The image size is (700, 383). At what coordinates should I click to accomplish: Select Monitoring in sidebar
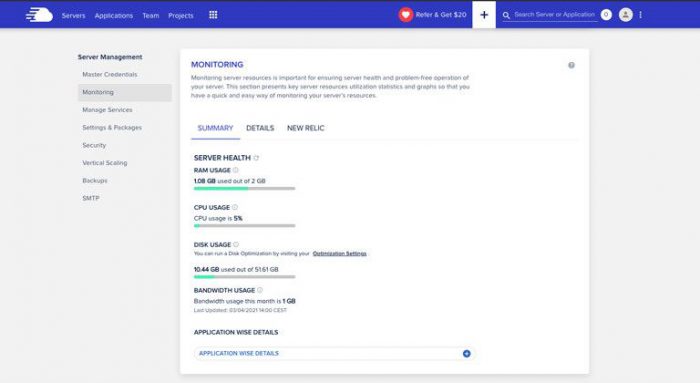coord(125,92)
